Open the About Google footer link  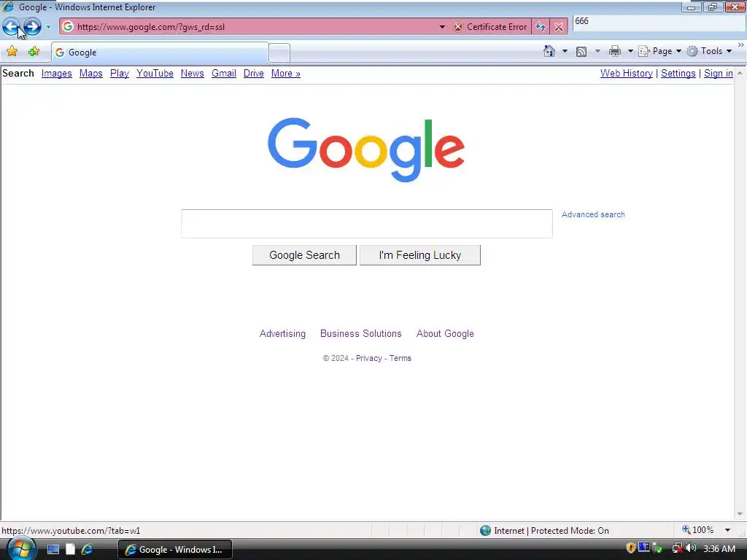(445, 334)
